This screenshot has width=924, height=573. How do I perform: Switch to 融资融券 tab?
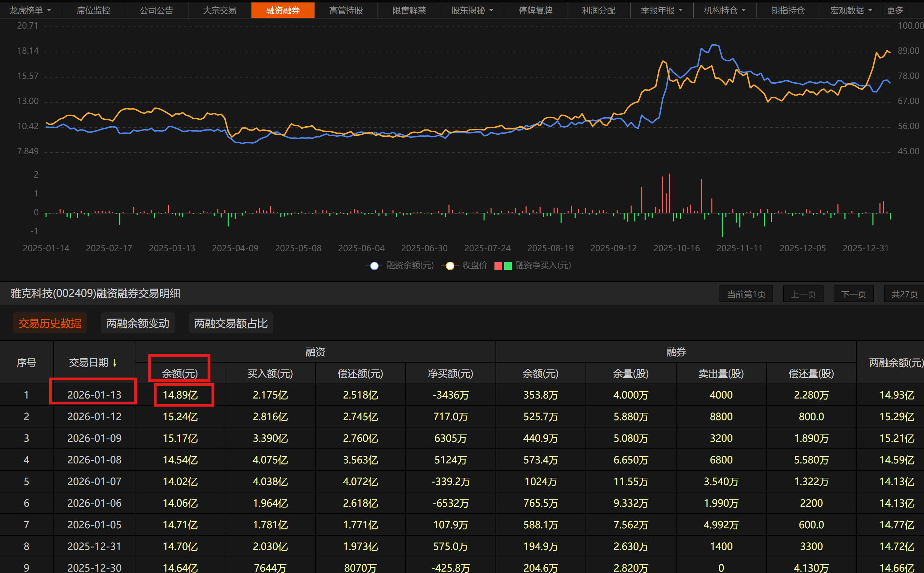tap(283, 10)
